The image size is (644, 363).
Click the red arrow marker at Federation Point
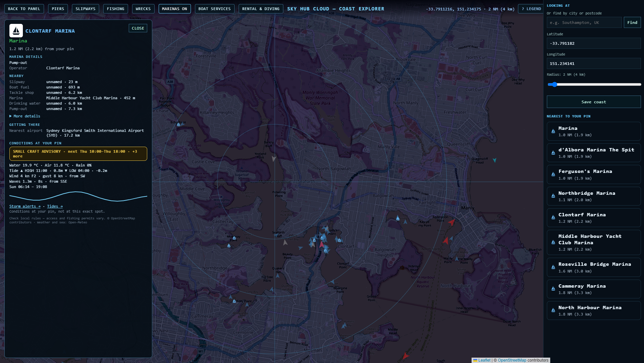(452, 222)
